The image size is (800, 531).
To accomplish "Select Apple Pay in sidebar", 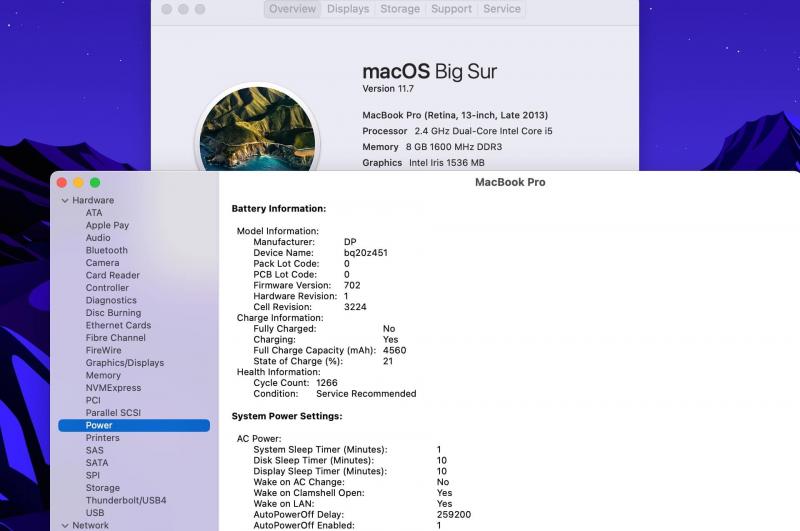I will 107,225.
